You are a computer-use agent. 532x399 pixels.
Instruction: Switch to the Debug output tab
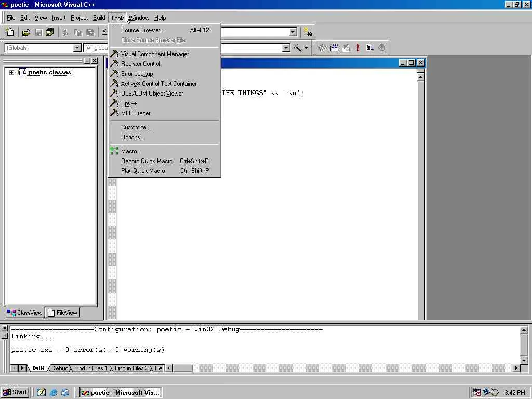pyautogui.click(x=60, y=368)
